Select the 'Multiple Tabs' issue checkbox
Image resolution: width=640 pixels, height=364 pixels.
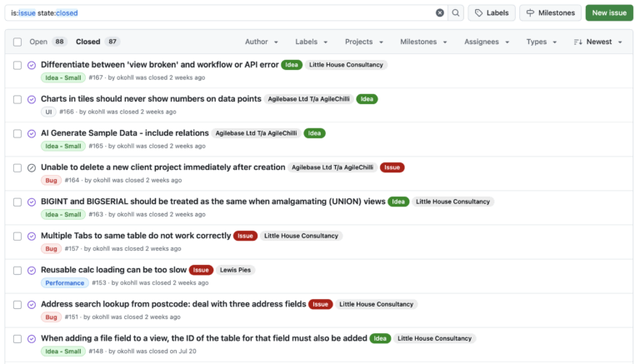tap(17, 237)
